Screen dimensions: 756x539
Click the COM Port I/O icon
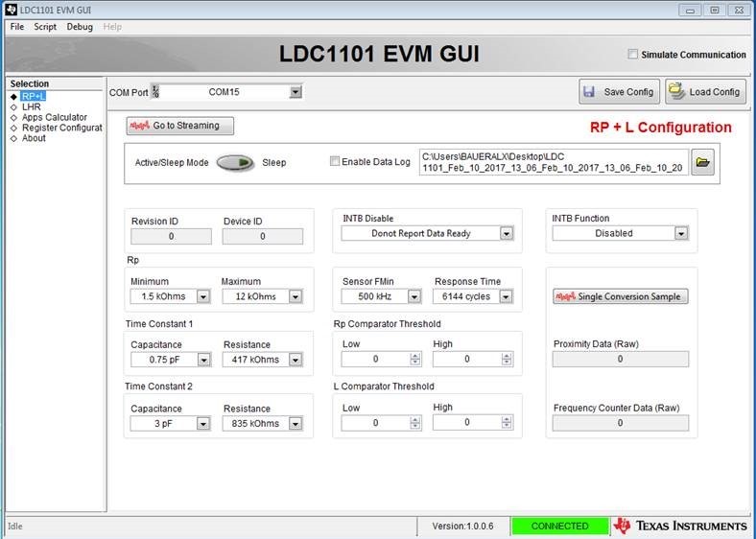point(155,92)
